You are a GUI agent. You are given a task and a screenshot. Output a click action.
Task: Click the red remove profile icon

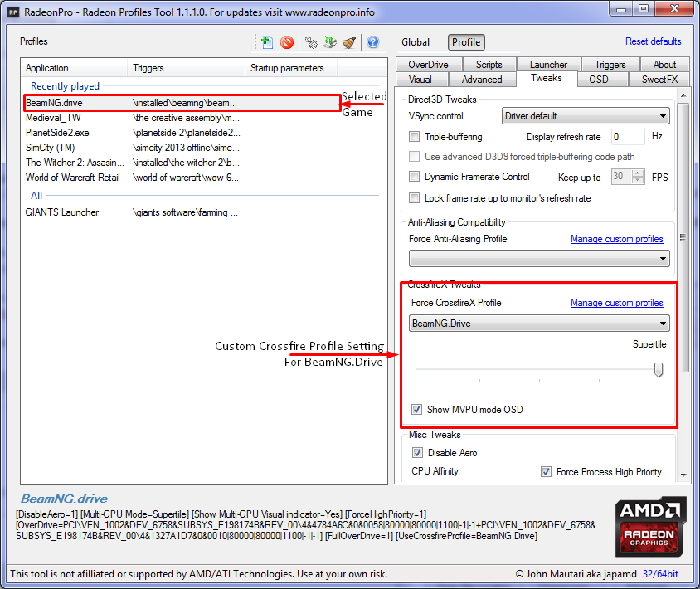click(287, 42)
